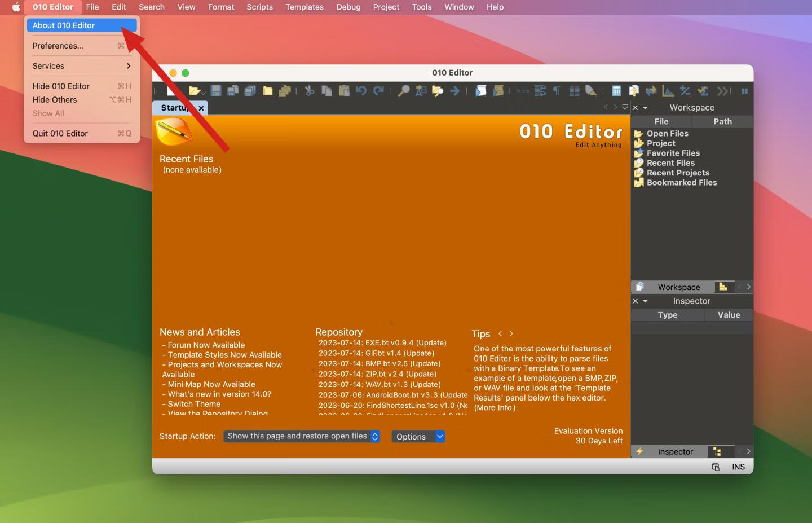Toggle show whitespace pilcrow icon

[x=557, y=91]
